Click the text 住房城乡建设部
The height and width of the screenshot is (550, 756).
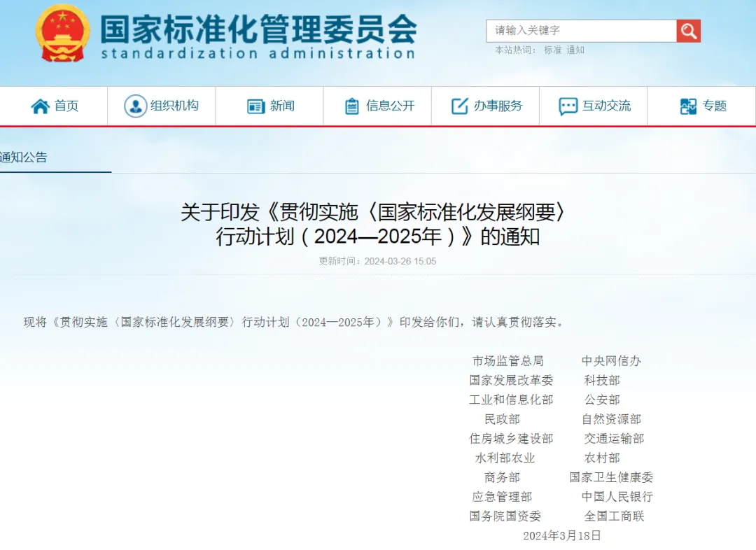point(512,439)
